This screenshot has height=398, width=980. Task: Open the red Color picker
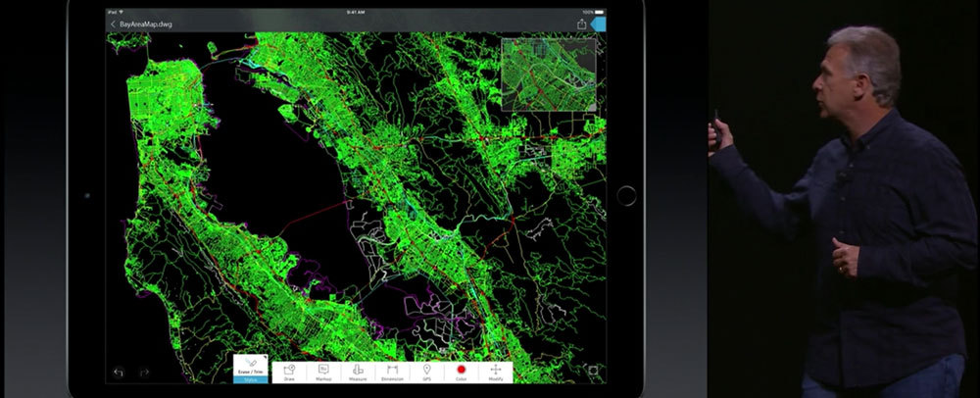click(462, 373)
